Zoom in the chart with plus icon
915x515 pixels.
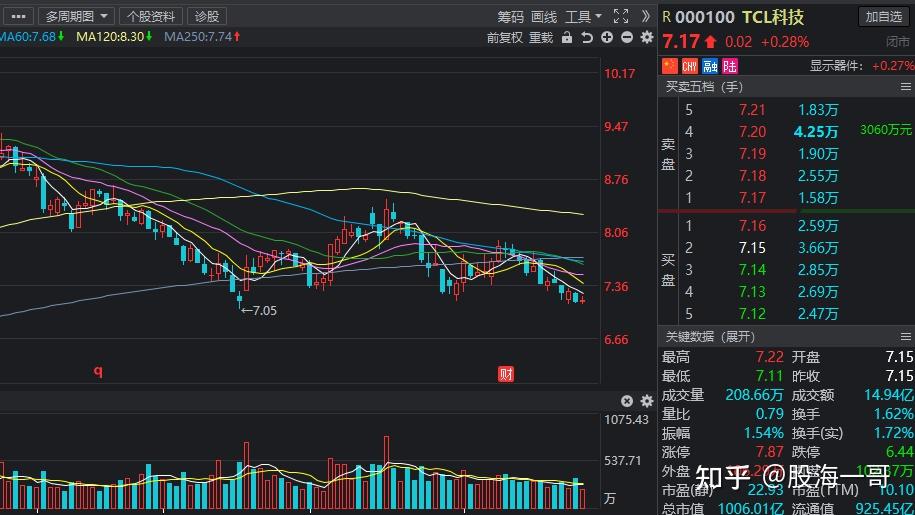point(607,37)
